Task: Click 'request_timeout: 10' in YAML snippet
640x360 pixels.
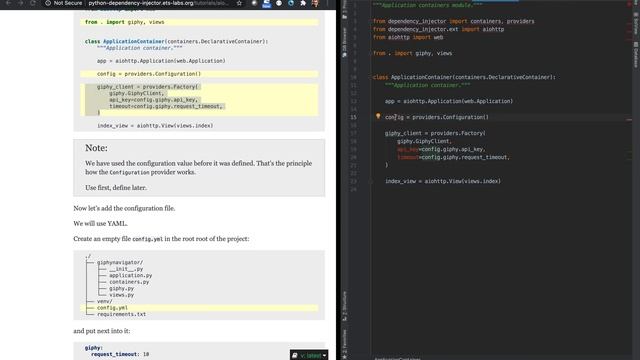Action: tap(120, 354)
